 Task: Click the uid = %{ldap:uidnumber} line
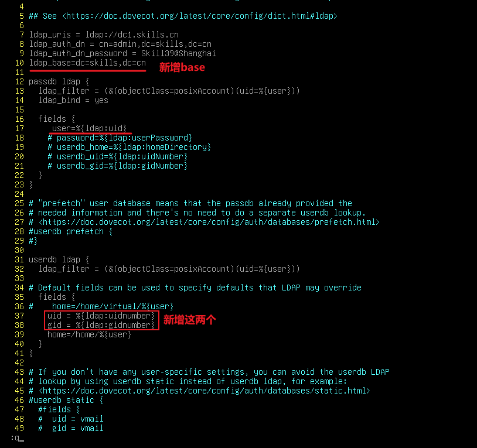point(101,316)
